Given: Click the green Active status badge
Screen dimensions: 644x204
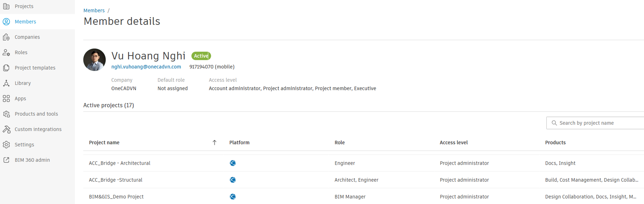Looking at the screenshot, I should point(201,56).
